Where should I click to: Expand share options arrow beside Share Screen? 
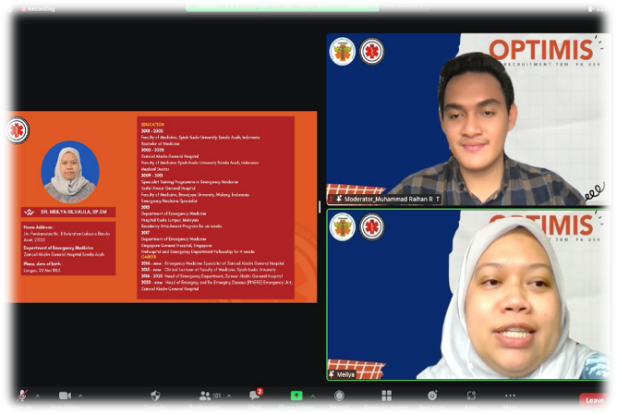tap(316, 394)
